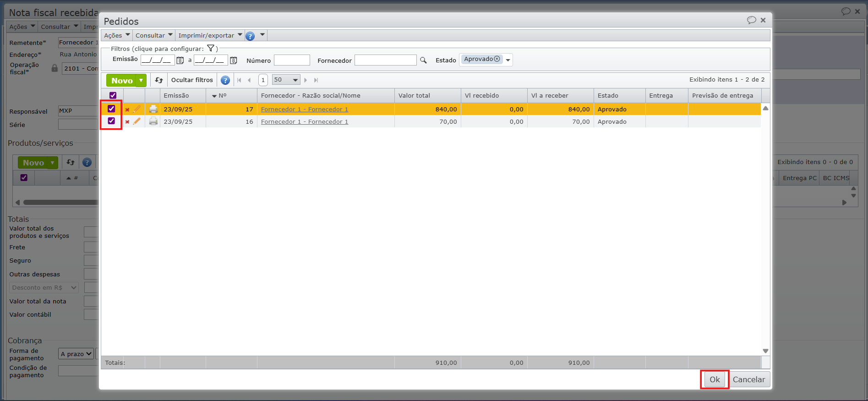Open the Ações menu in Pedidos
This screenshot has width=868, height=401.
point(117,36)
